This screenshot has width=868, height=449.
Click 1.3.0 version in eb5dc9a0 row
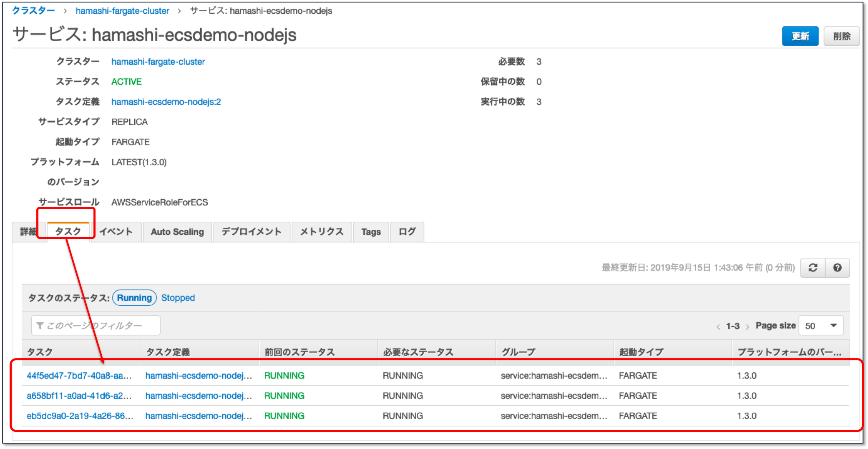click(x=747, y=416)
